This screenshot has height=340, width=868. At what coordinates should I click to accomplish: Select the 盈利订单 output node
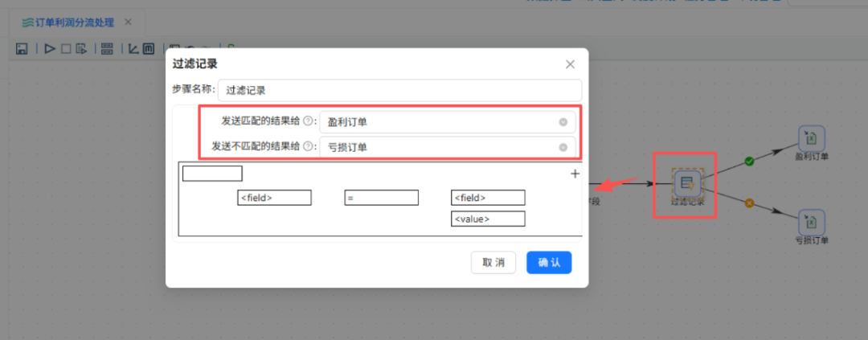click(811, 138)
